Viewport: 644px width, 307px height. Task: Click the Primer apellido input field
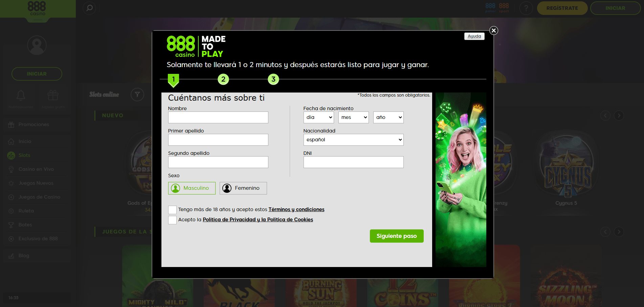[x=218, y=140]
